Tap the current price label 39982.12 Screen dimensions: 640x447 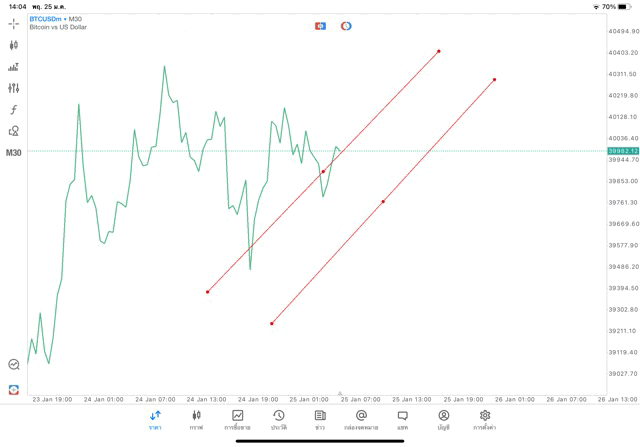(622, 151)
